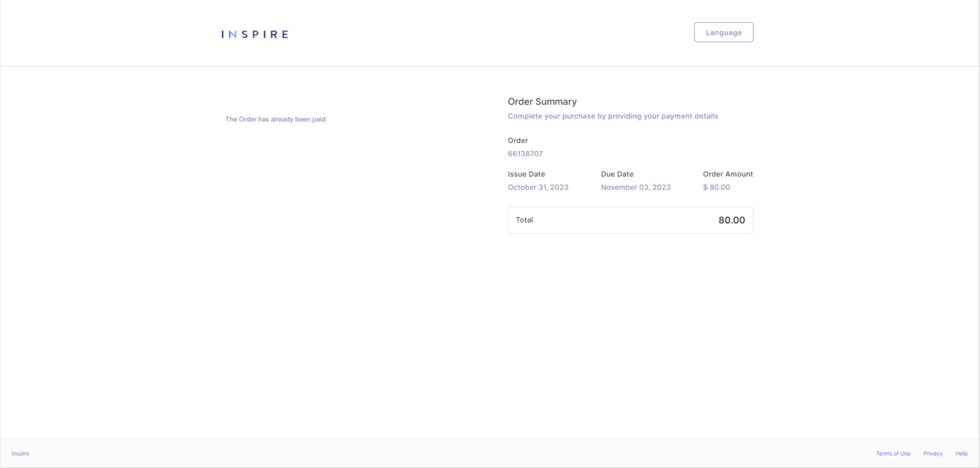Open the Terms of Use link
Image resolution: width=980 pixels, height=468 pixels.
[x=893, y=453]
